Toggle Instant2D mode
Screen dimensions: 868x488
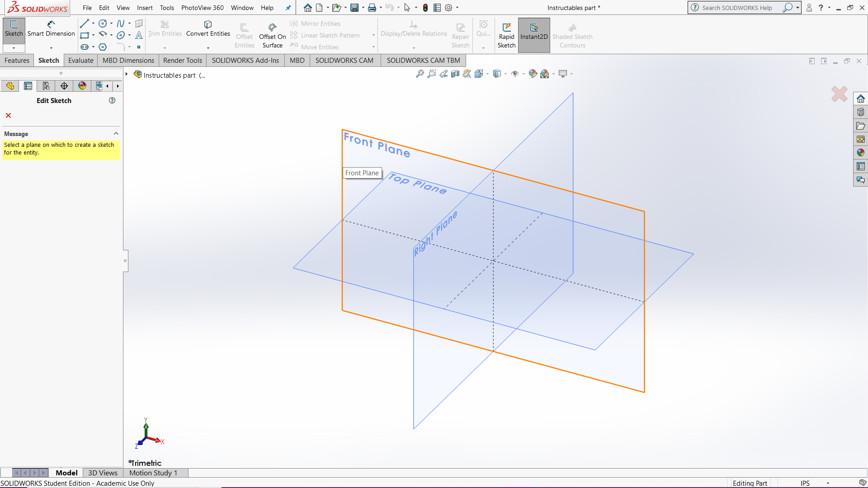[x=534, y=35]
